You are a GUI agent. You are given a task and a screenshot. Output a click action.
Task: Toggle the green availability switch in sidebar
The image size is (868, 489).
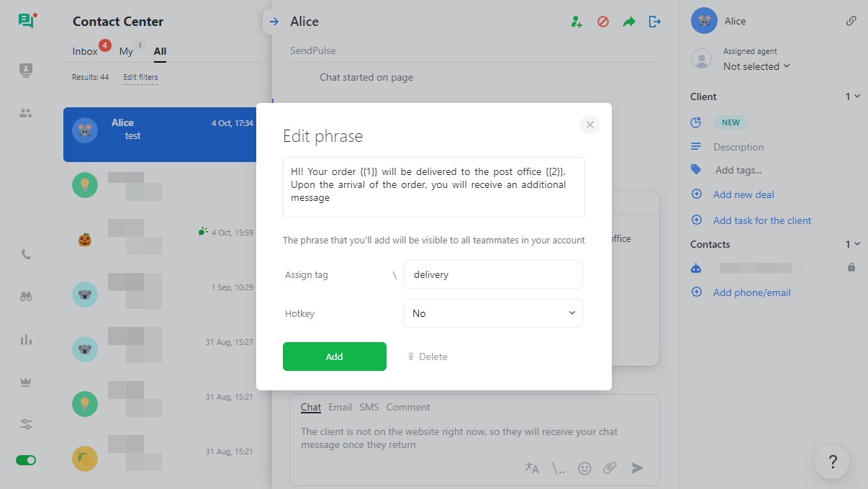coord(26,459)
